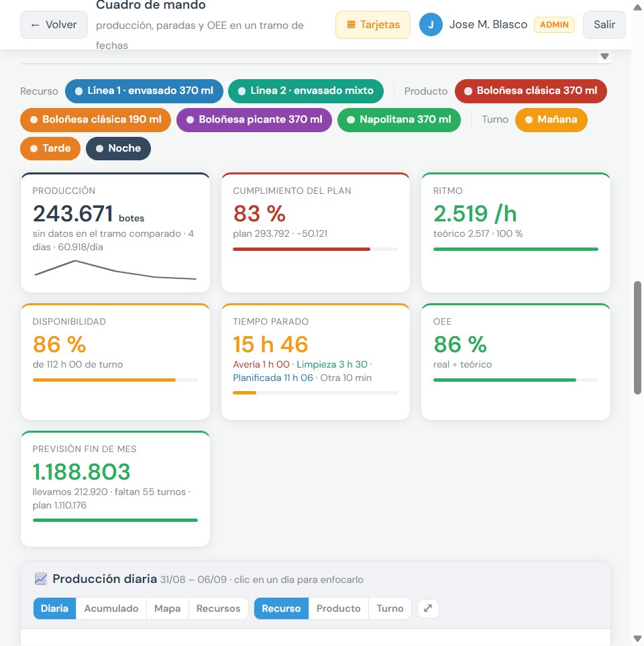Click the scrollbar up arrow
This screenshot has width=644, height=646.
[637, 7]
